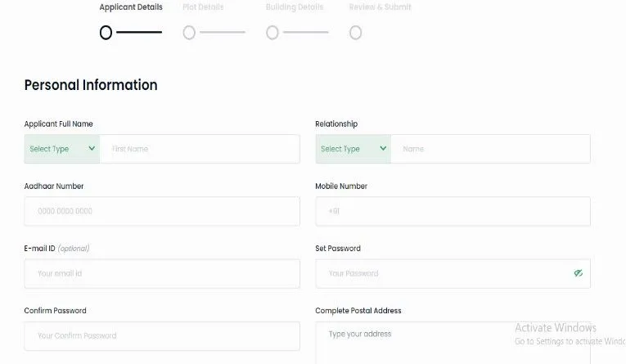Select the Review & Submit step circle

[x=355, y=33]
